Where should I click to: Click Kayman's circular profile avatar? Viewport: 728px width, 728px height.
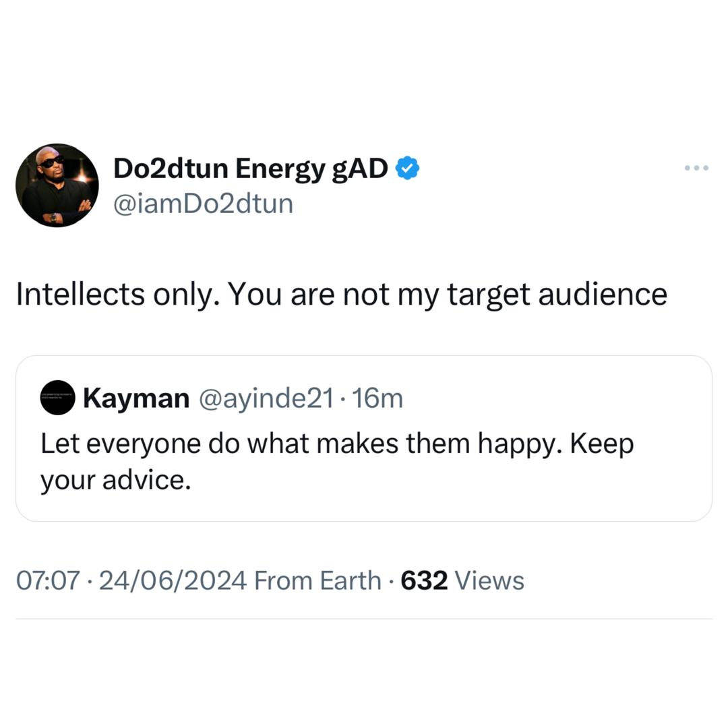58,398
